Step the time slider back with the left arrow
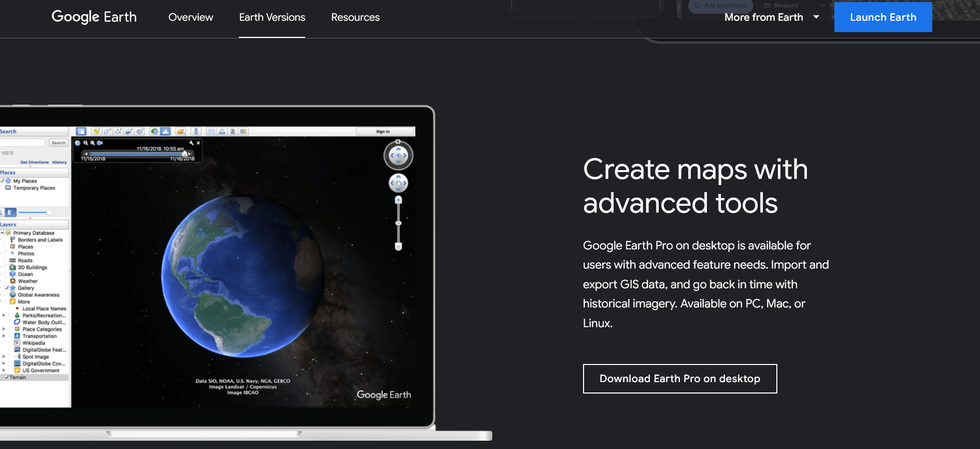 tap(86, 154)
